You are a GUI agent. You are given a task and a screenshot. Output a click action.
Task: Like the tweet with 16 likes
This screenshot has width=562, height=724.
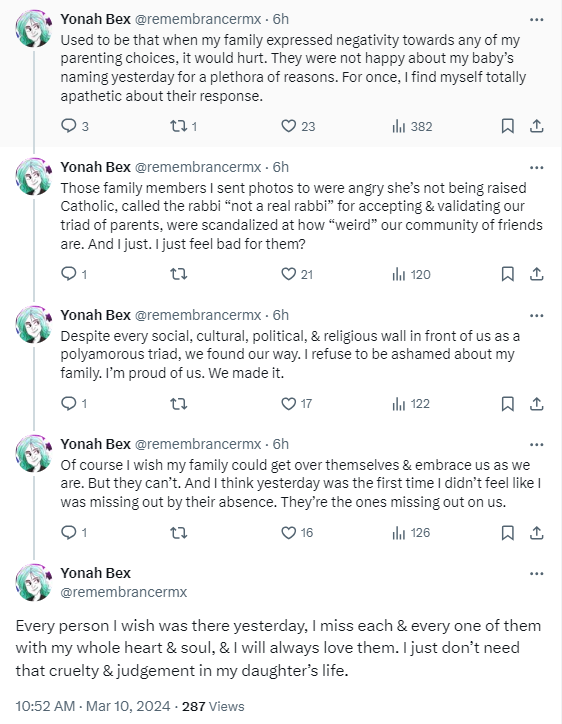tap(297, 533)
